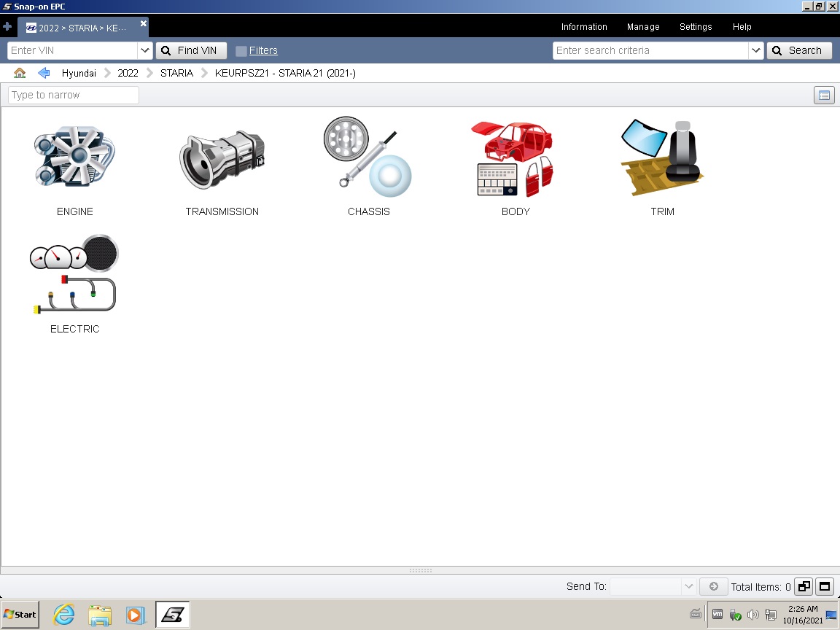Open the ELECTRIC category icon

[x=74, y=276]
